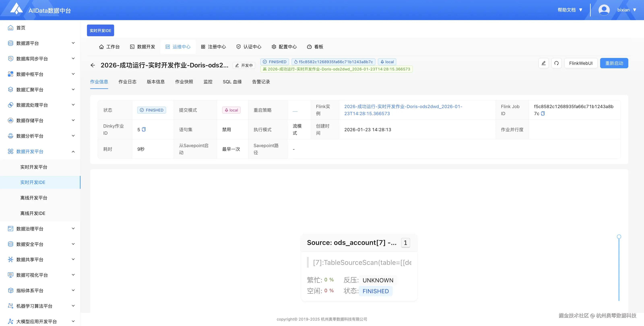
Task: Click the headset icon next to FlinkWebUI
Action: (556, 63)
